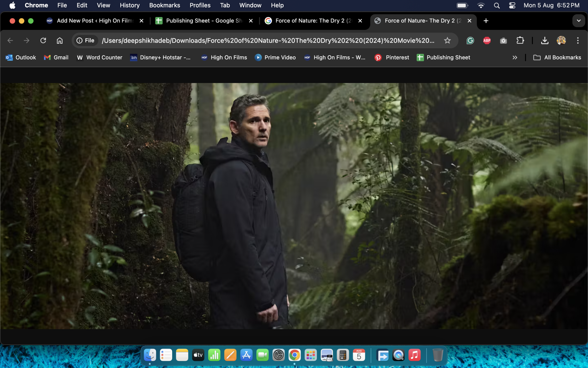
Task: Open the Bookmarks menu
Action: (x=165, y=5)
